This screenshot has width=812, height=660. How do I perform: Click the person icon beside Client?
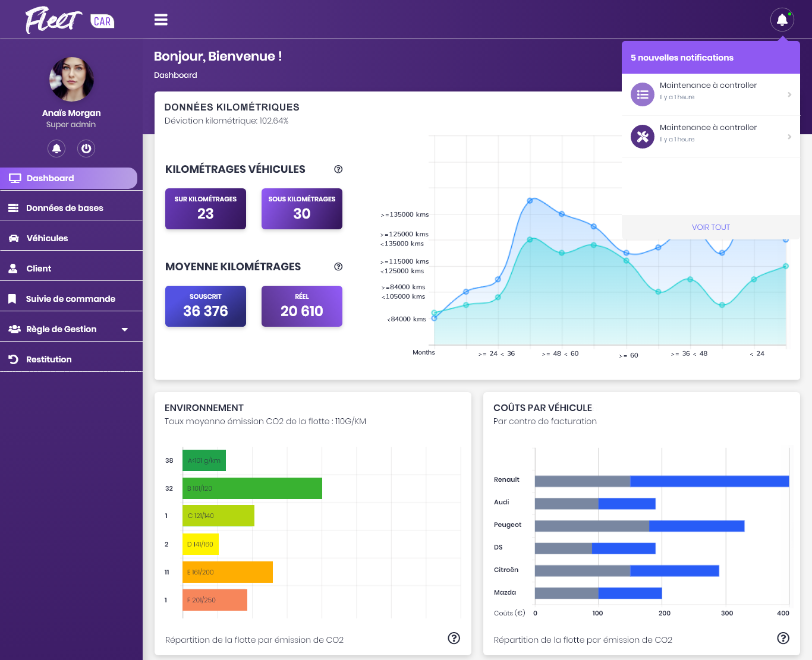point(12,269)
